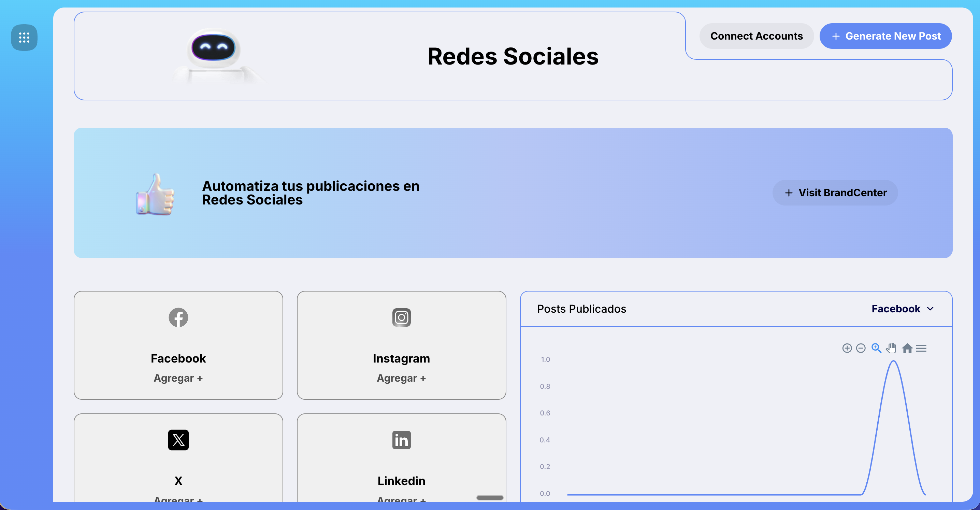Image resolution: width=980 pixels, height=510 pixels.
Task: Open the app grid menu icon
Action: (24, 37)
